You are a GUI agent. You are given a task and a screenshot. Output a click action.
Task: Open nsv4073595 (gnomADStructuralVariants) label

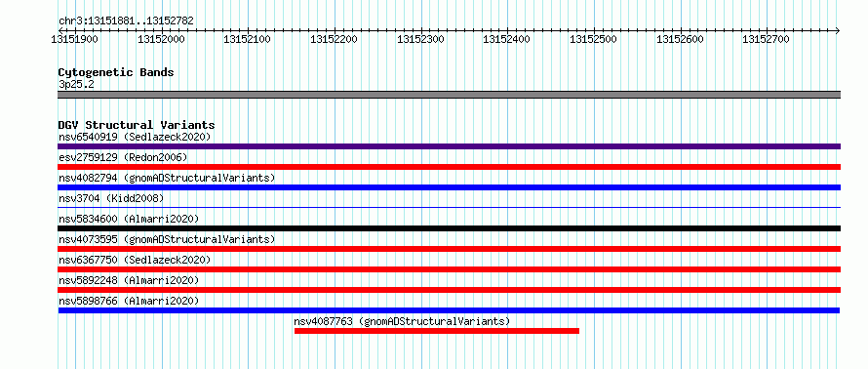167,239
